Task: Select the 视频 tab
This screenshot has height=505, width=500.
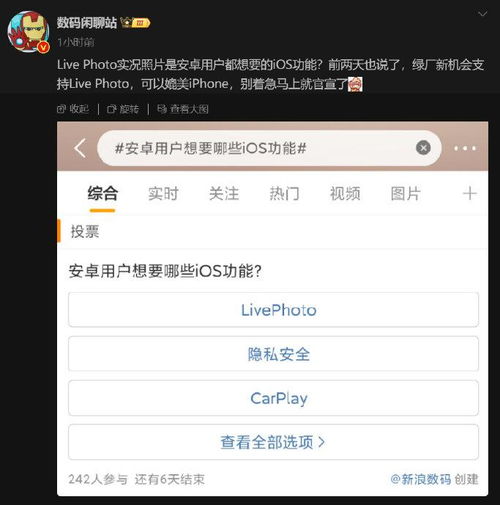Action: tap(345, 194)
